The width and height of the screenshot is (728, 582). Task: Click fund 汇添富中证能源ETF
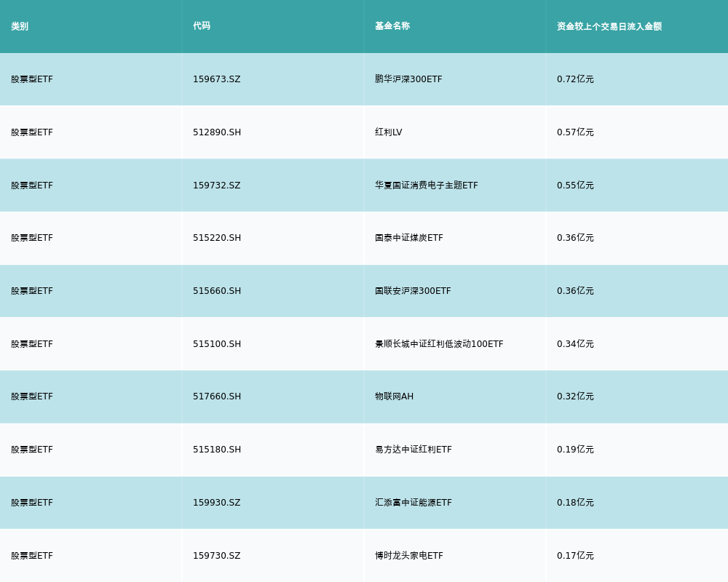point(414,503)
